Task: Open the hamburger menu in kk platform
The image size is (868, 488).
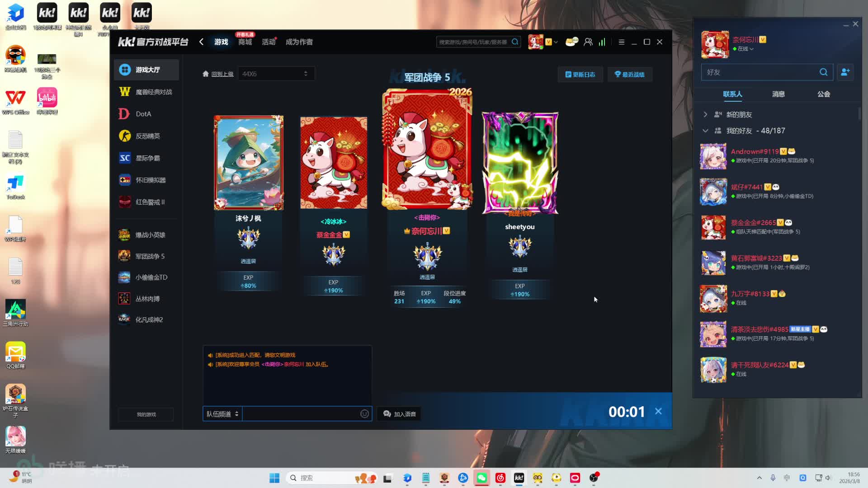Action: tap(621, 42)
